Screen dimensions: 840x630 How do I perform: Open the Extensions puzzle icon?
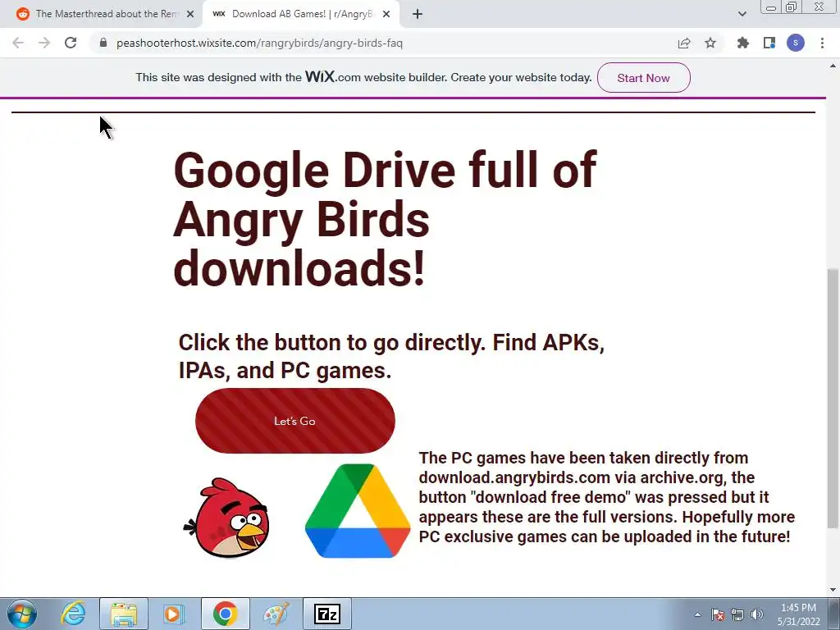[742, 43]
